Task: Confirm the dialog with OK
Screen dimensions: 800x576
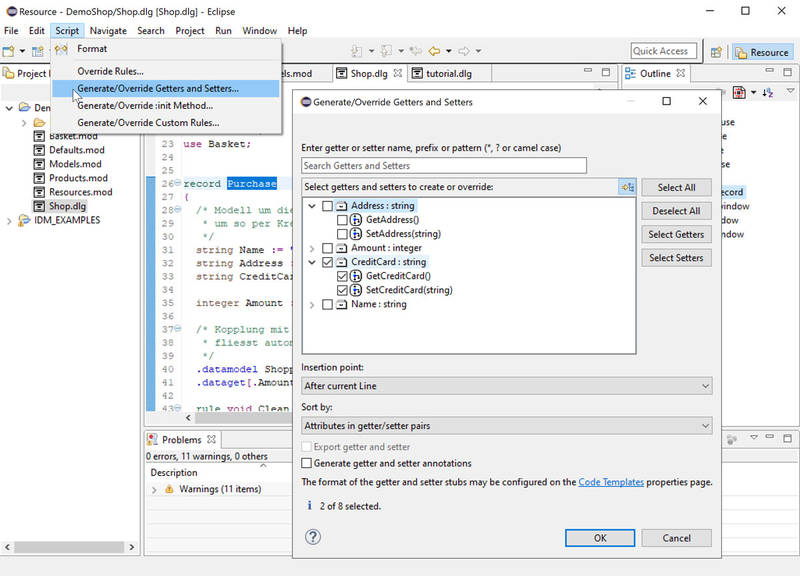Action: (600, 538)
